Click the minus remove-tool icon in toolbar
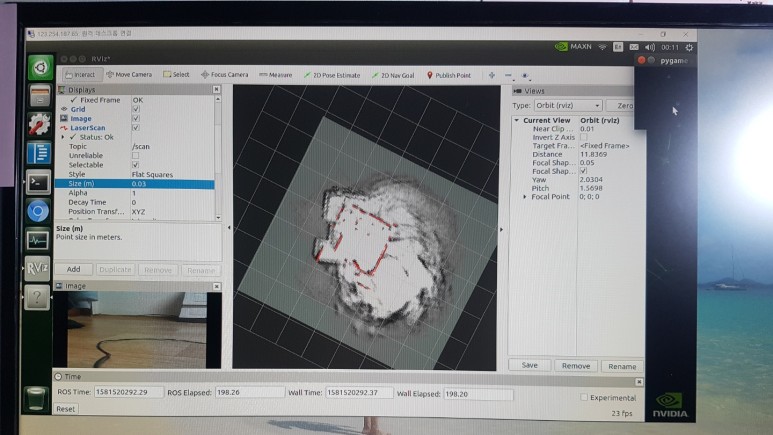This screenshot has height=435, width=773. (x=508, y=75)
